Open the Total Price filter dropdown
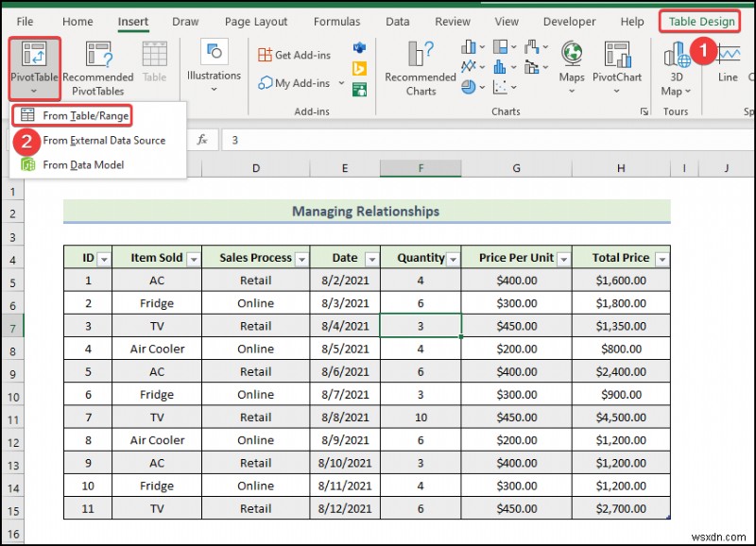Viewport: 756px width, 546px height. point(662,259)
